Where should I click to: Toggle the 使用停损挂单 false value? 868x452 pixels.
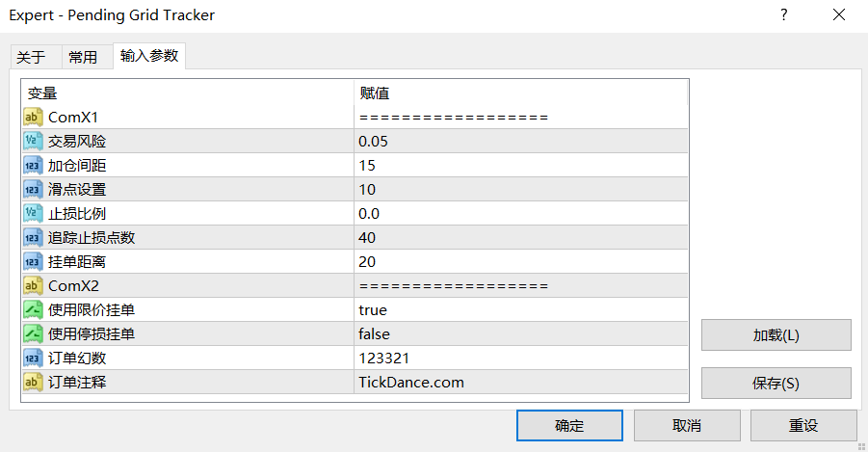[x=375, y=334]
